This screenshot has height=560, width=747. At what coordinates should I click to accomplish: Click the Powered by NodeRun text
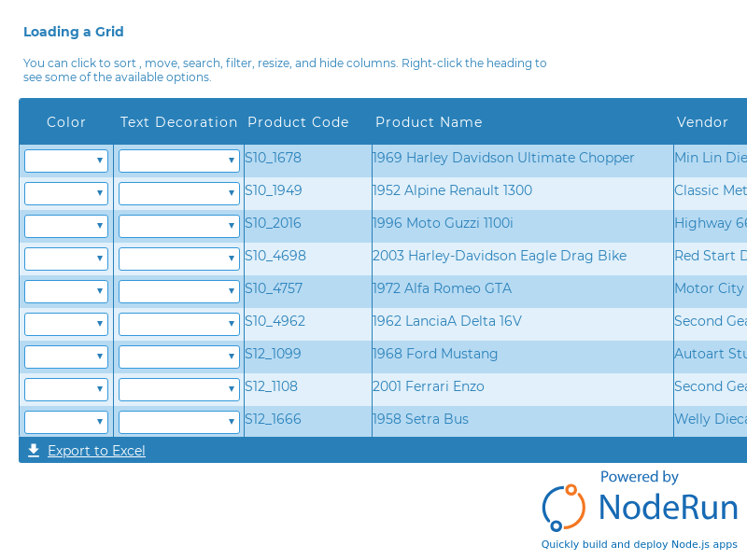[639, 477]
